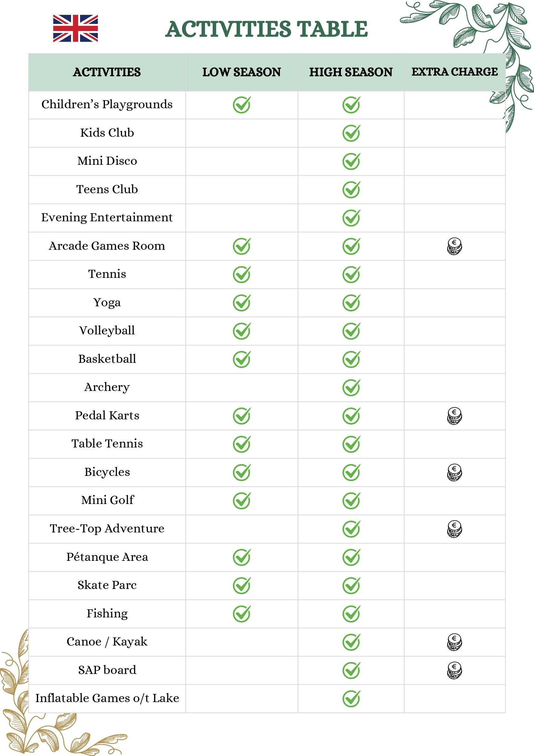Click the ACTIVITIES TABLE title
The height and width of the screenshot is (756, 534).
(x=266, y=29)
